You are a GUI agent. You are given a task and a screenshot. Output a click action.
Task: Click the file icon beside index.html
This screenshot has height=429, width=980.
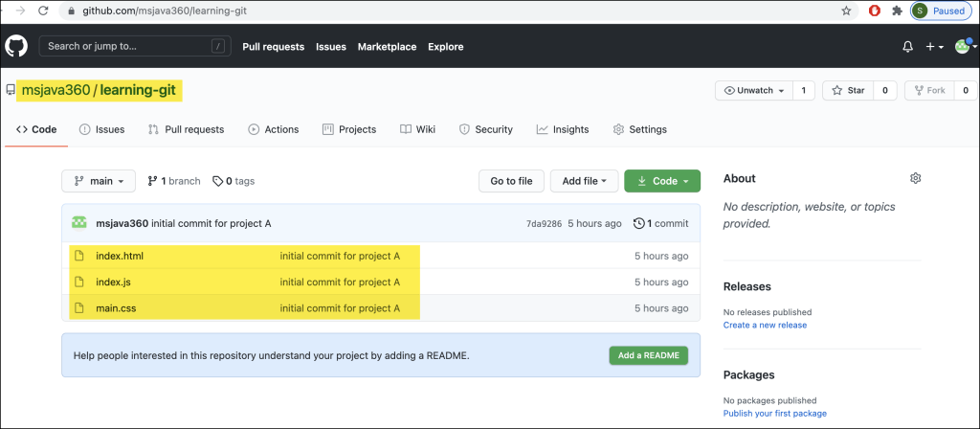point(78,256)
